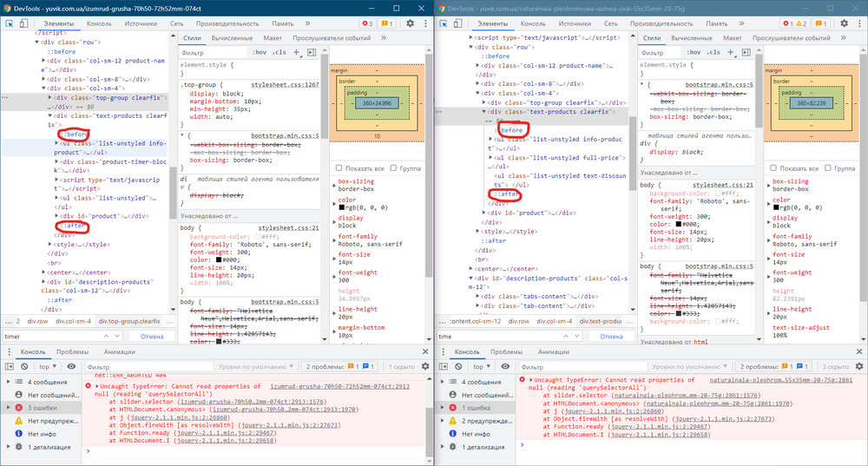This screenshot has width=868, height=466.
Task: Toggle .cls class editor in right Styles
Action: (713, 52)
